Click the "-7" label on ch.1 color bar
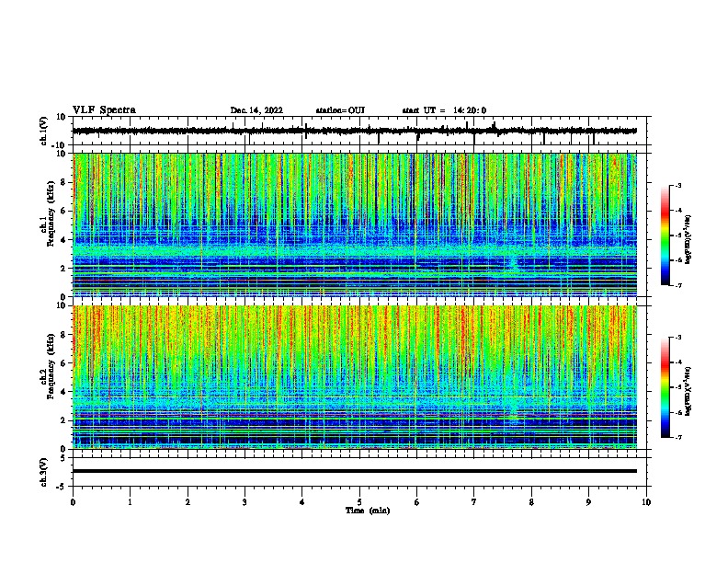Viewport: 728px width, 563px height. pyautogui.click(x=677, y=285)
